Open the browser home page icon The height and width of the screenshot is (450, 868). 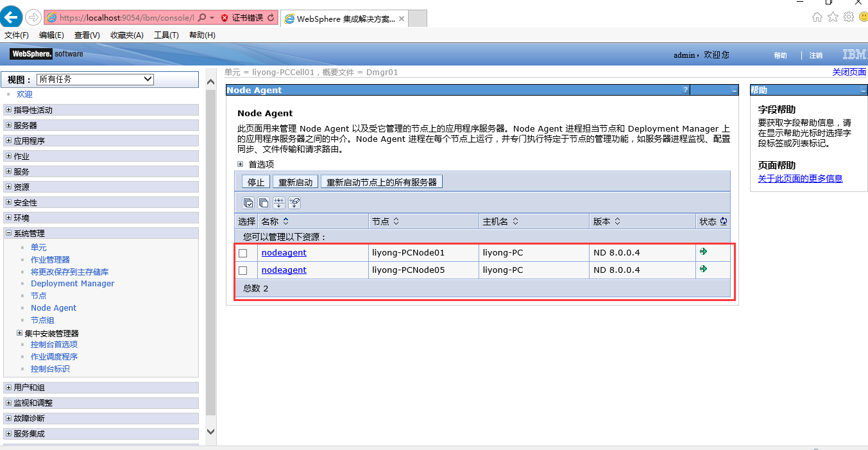point(817,17)
